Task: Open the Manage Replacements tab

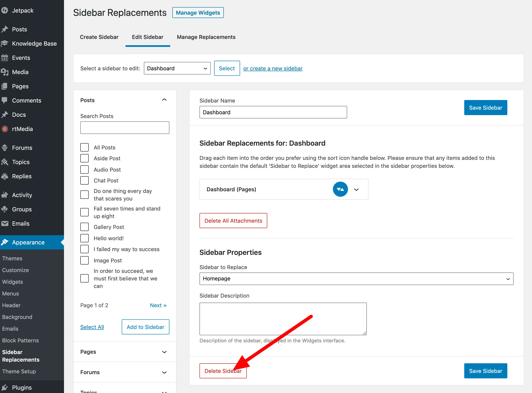Action: click(x=206, y=37)
